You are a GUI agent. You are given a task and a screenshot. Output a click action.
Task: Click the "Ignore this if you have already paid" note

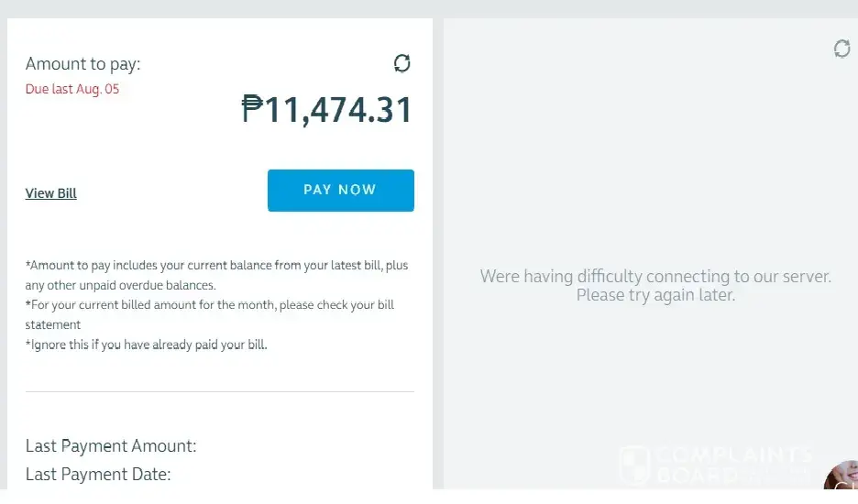point(147,345)
